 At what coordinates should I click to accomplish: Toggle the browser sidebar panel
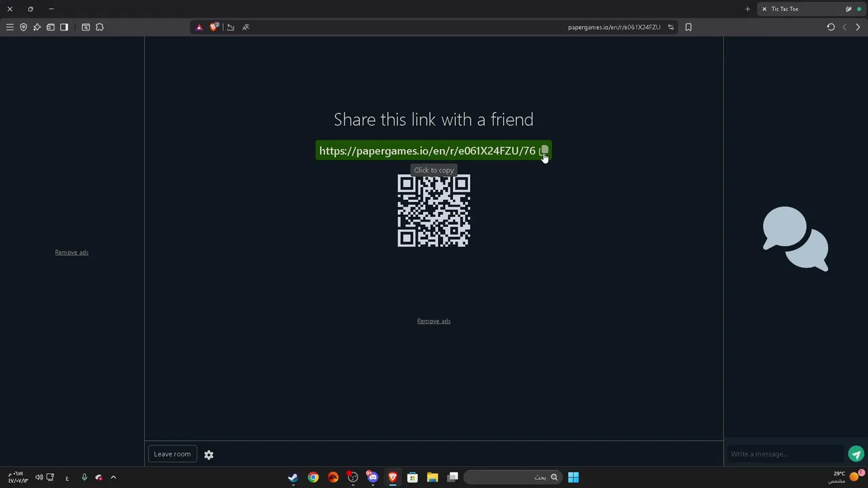[x=64, y=27]
